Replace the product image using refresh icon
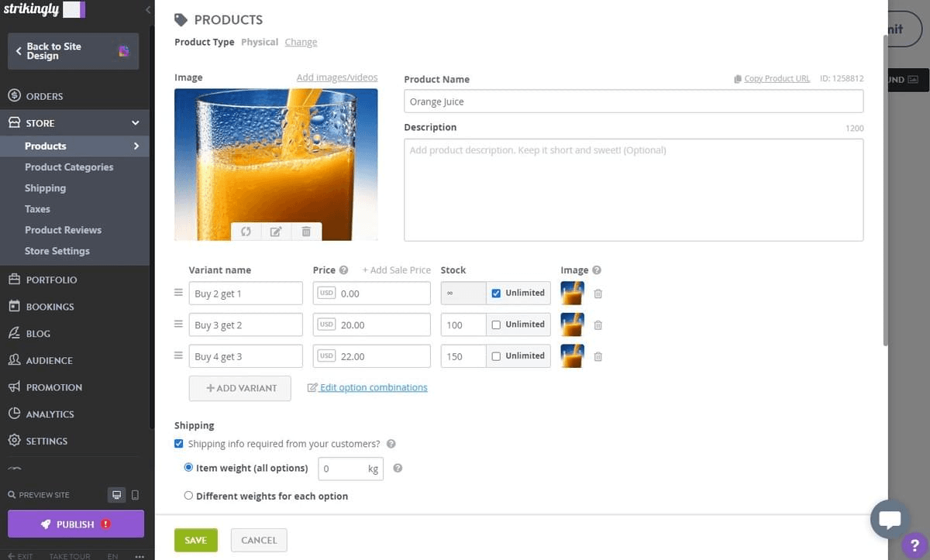Screen dimensions: 930x560 click(246, 231)
